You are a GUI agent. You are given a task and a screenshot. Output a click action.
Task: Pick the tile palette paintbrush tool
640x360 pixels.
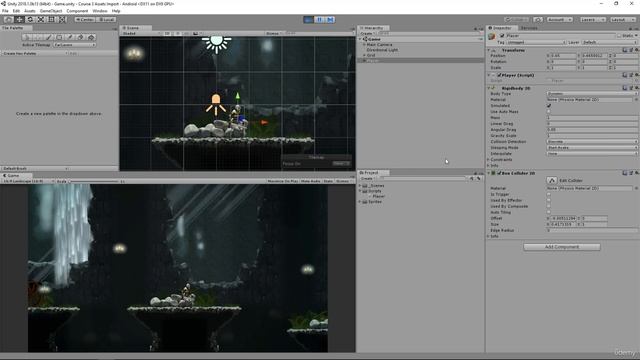click(49, 37)
